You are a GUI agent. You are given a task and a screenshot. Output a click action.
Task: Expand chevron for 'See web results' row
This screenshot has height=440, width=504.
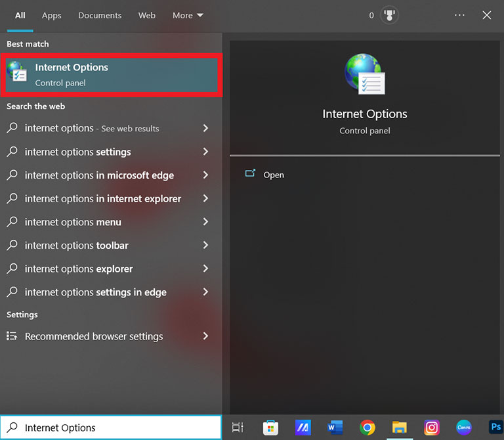pos(205,128)
